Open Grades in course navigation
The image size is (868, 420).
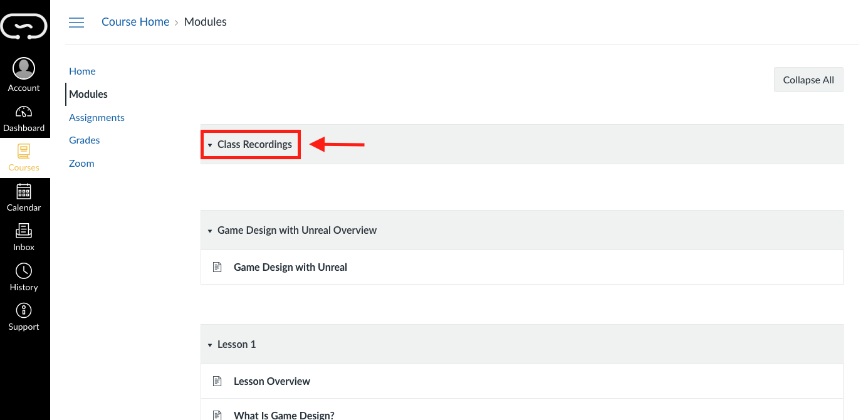(x=85, y=140)
